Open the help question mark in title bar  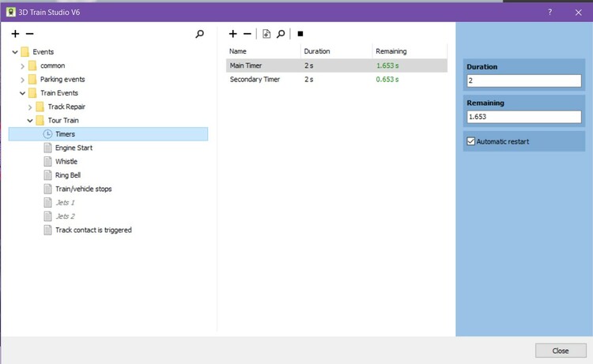click(550, 11)
